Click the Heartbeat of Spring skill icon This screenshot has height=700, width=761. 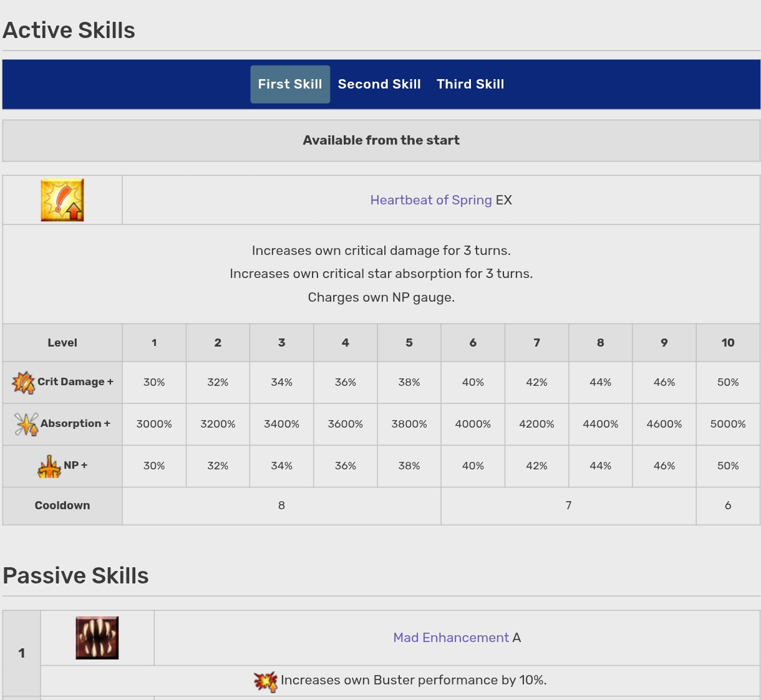62,200
